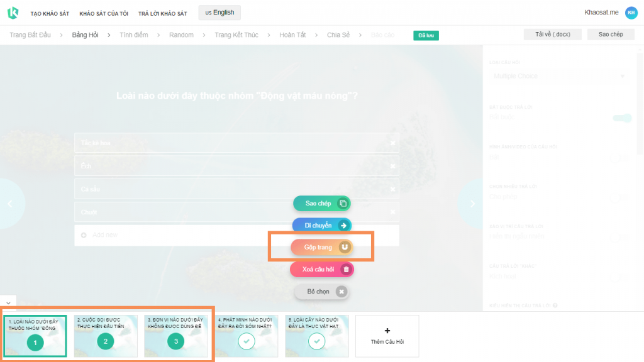Click the Add new answer field
The width and height of the screenshot is (644, 362).
pos(236,235)
